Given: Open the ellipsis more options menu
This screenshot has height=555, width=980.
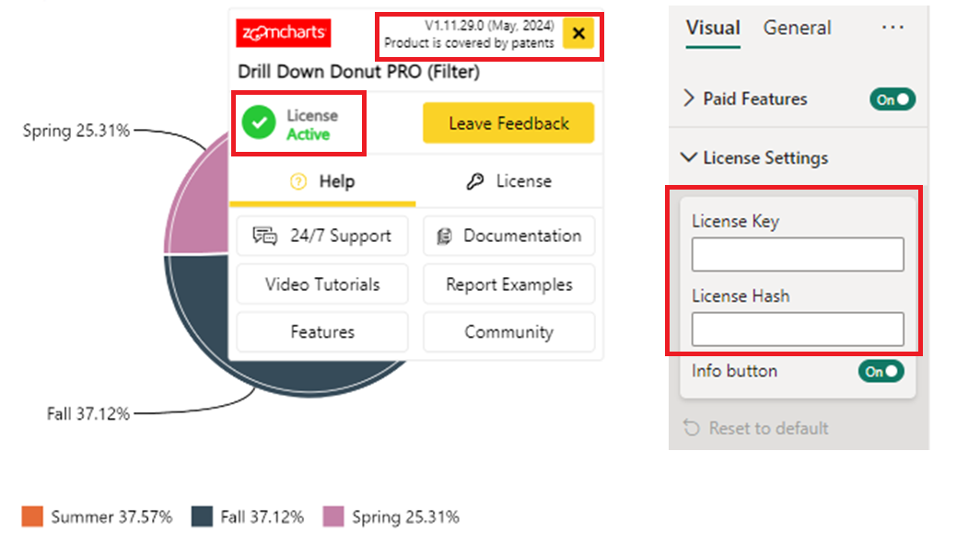Looking at the screenshot, I should (x=892, y=28).
